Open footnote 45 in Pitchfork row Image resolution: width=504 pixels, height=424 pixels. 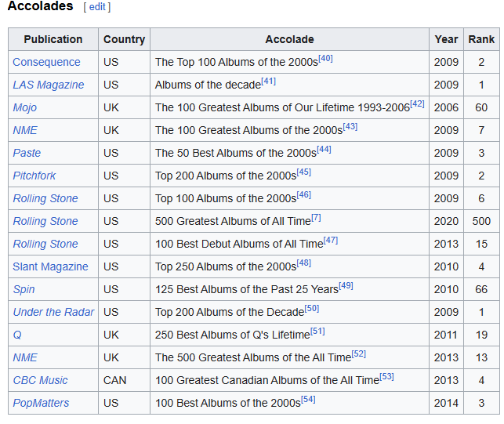[304, 172]
